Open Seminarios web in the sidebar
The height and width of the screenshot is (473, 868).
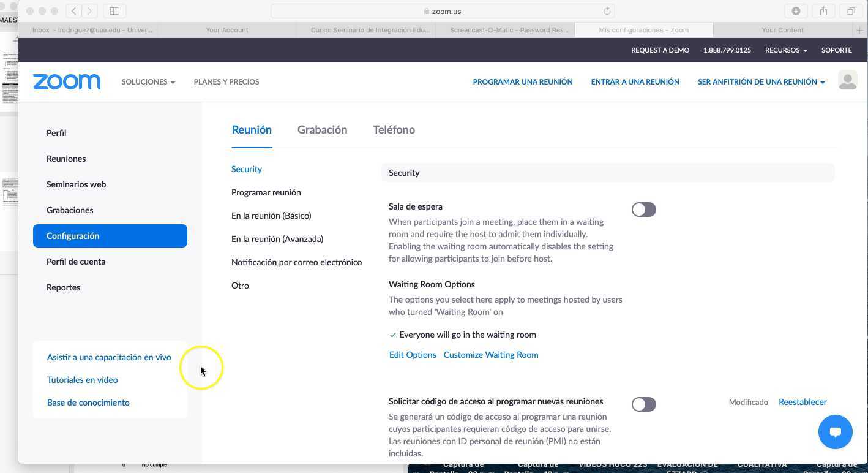coord(77,184)
